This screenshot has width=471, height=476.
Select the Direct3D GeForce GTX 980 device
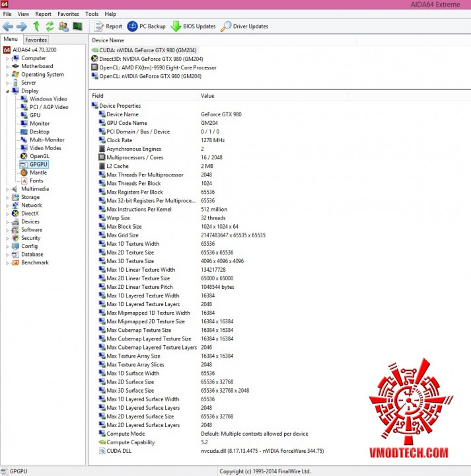click(147, 59)
